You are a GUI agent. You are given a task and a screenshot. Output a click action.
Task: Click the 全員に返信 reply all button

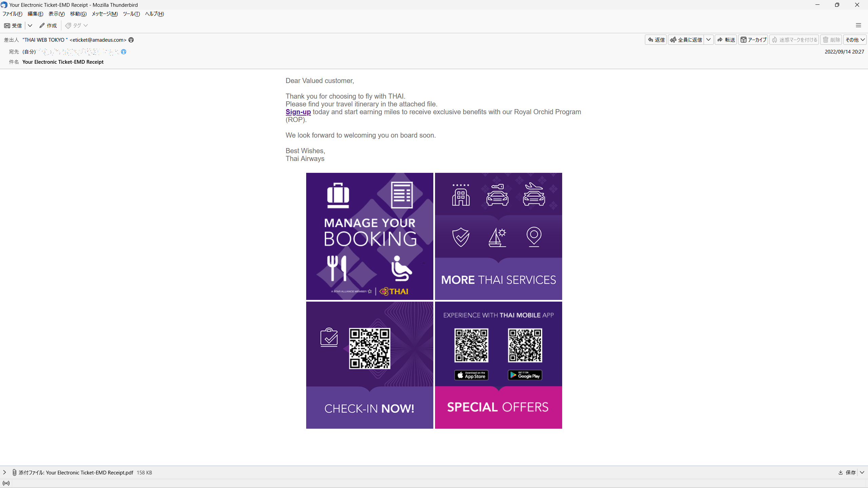686,40
